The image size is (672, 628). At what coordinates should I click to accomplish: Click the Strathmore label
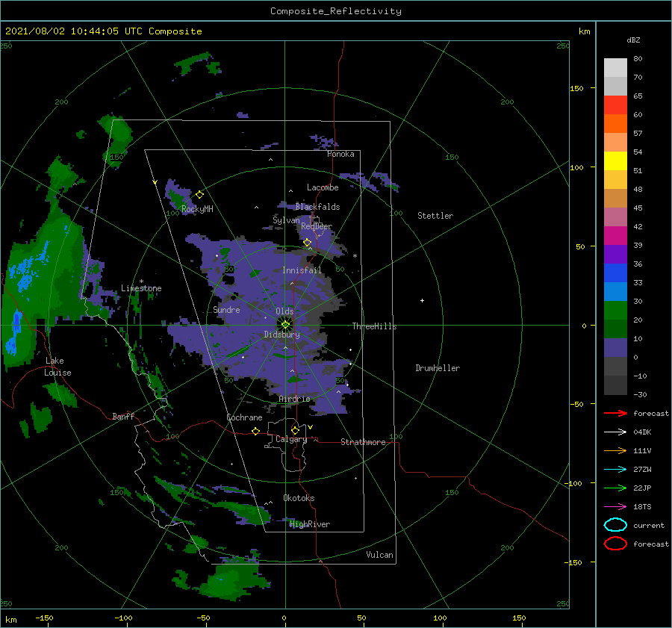363,442
